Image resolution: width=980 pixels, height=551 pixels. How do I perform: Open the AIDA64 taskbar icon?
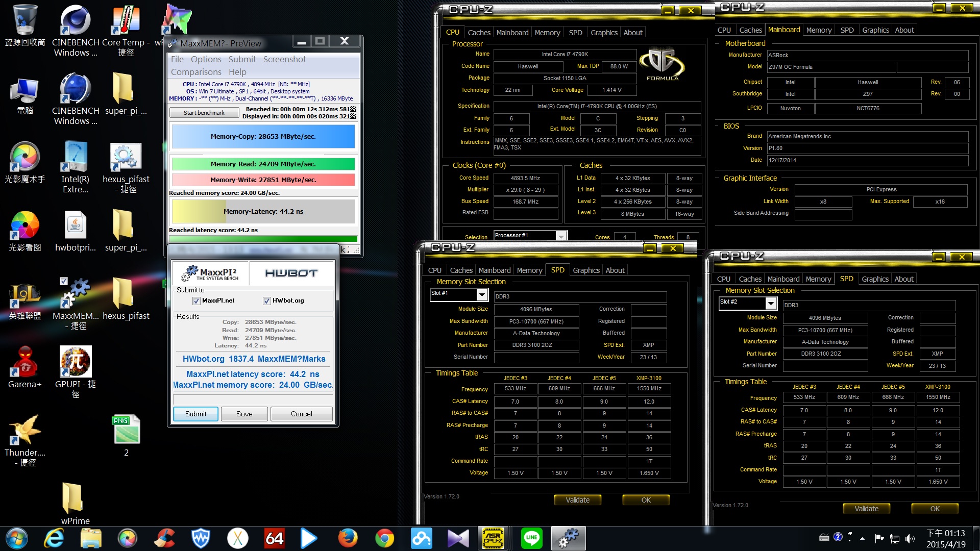click(274, 538)
